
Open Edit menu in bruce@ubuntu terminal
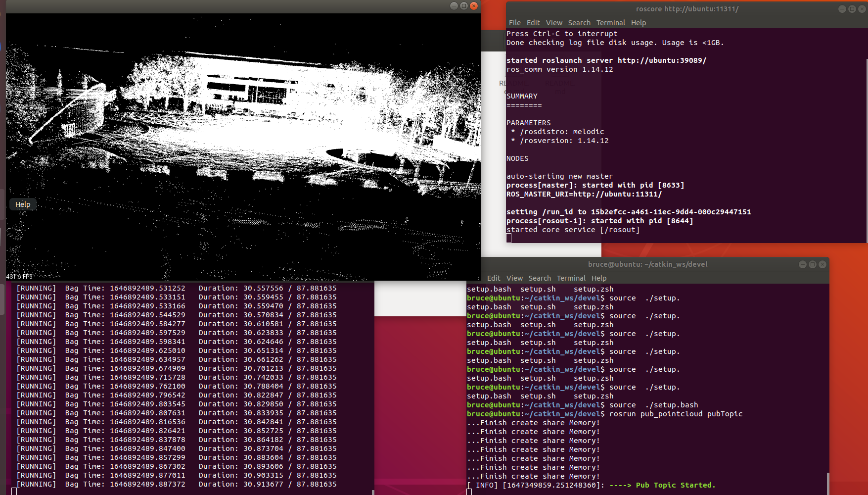494,278
